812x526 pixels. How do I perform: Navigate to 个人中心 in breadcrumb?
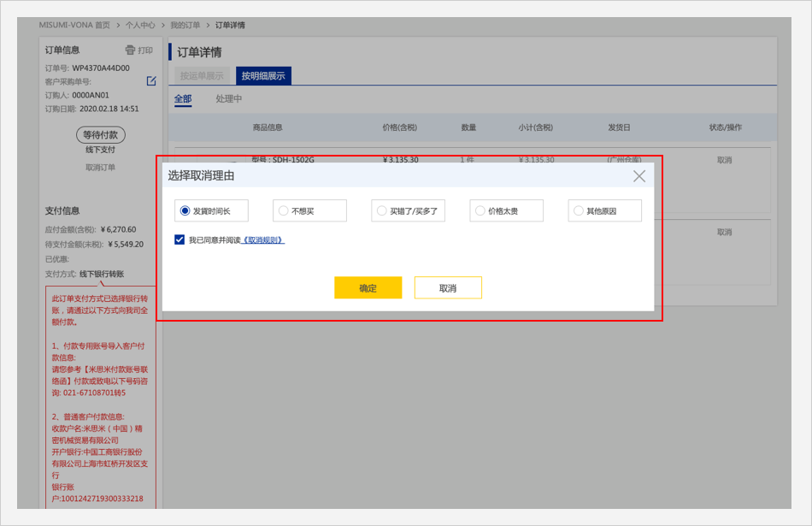[x=140, y=26]
